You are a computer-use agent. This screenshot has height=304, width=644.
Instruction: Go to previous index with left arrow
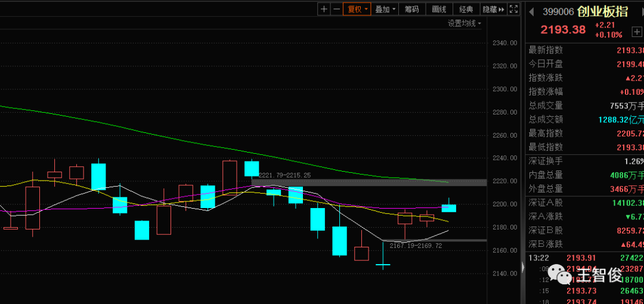pos(531,12)
